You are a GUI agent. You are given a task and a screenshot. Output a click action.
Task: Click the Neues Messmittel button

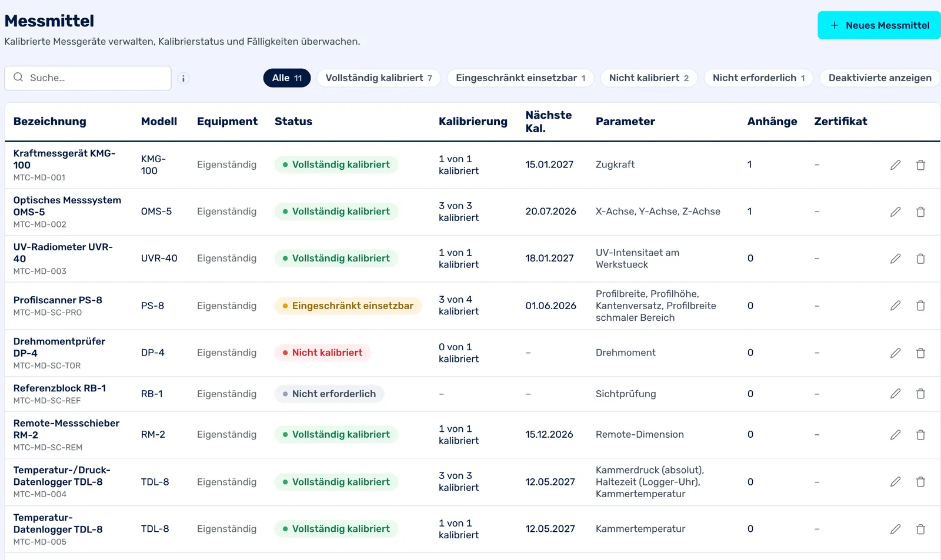879,25
